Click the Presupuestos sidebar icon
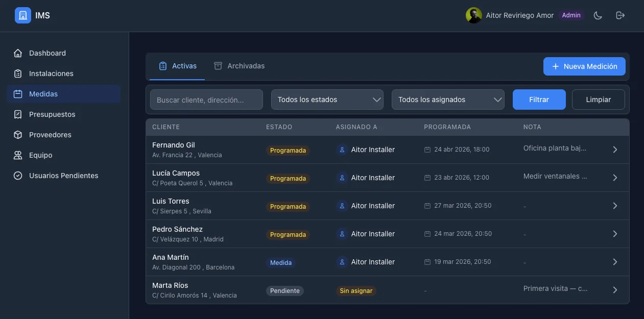Screen dimensions: 644x319 (x=18, y=114)
